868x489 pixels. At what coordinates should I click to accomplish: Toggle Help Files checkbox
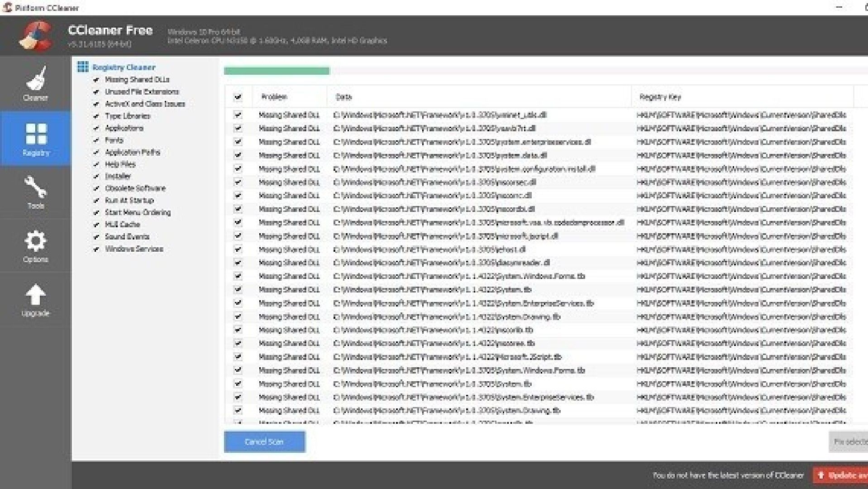(x=96, y=164)
